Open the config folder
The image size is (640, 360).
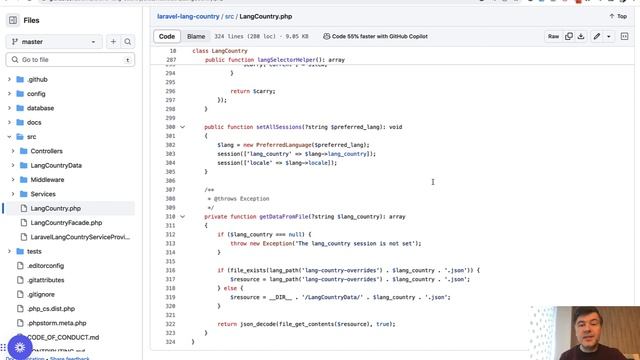(x=36, y=94)
